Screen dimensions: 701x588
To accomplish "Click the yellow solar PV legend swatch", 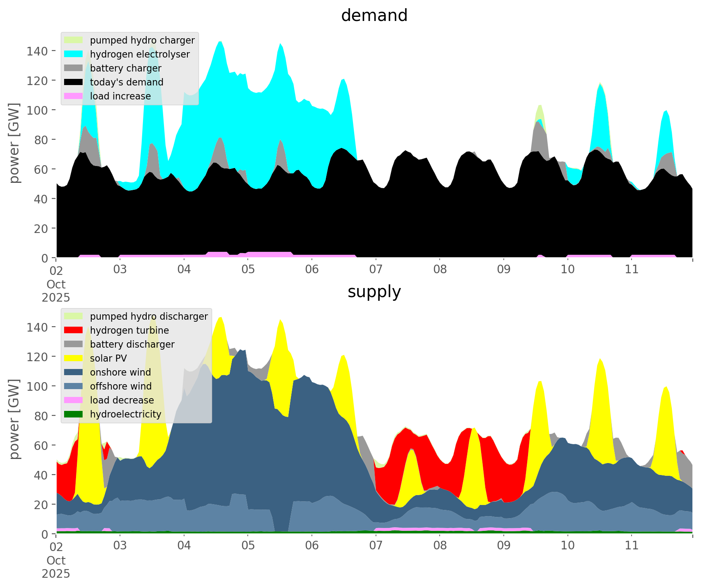I will 74,358.
